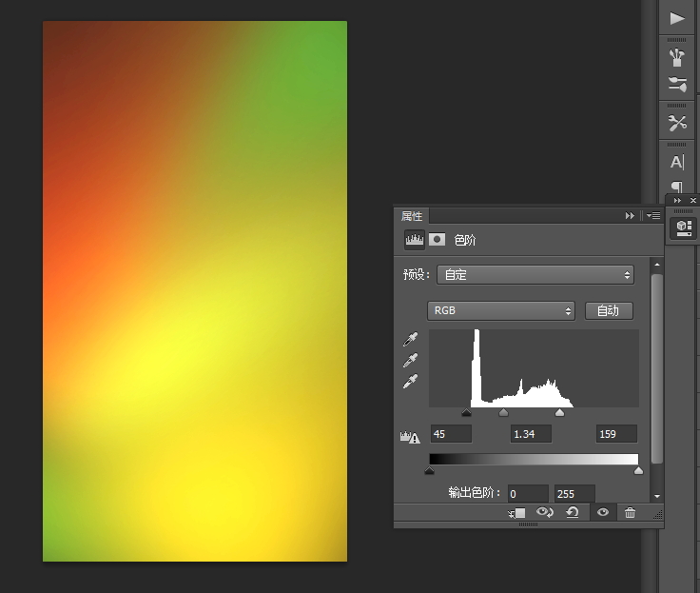The image size is (700, 593).
Task: Collapse Properties panel with double arrows
Action: pos(630,216)
